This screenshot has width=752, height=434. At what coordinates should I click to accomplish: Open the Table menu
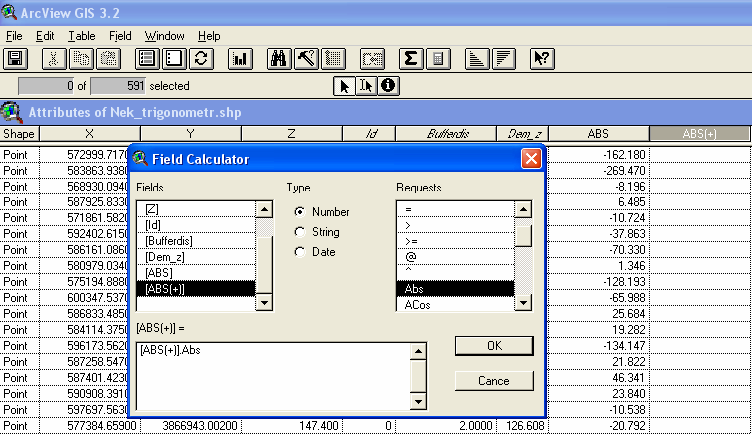coord(82,36)
